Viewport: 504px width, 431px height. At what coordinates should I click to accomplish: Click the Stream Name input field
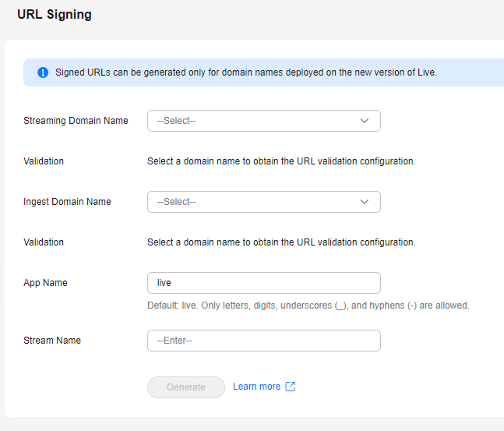coord(264,341)
